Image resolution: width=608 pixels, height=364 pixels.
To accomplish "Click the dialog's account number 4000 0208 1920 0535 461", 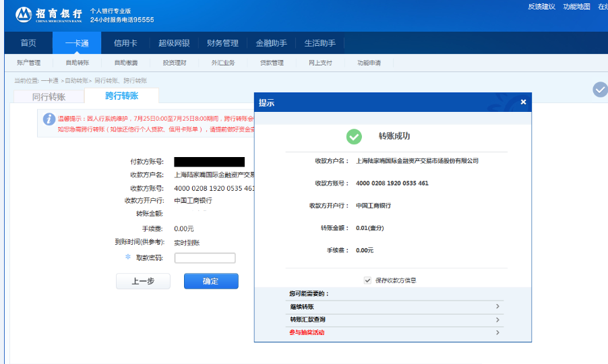I will tap(392, 183).
